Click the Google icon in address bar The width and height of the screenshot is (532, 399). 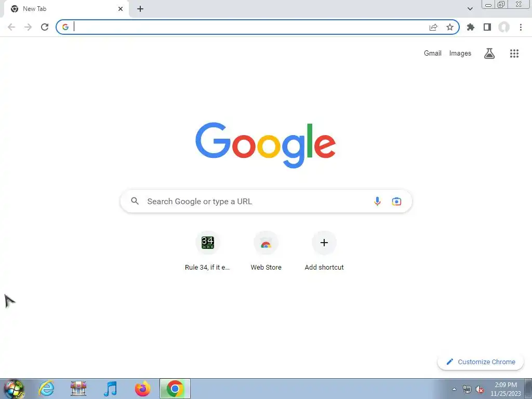point(65,27)
